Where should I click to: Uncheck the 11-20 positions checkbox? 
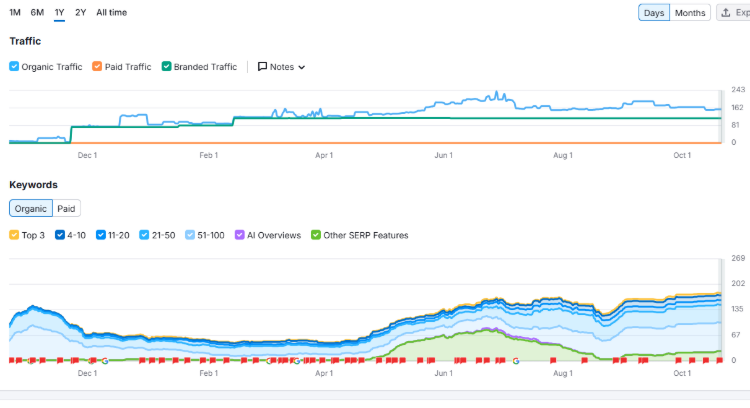click(x=100, y=235)
